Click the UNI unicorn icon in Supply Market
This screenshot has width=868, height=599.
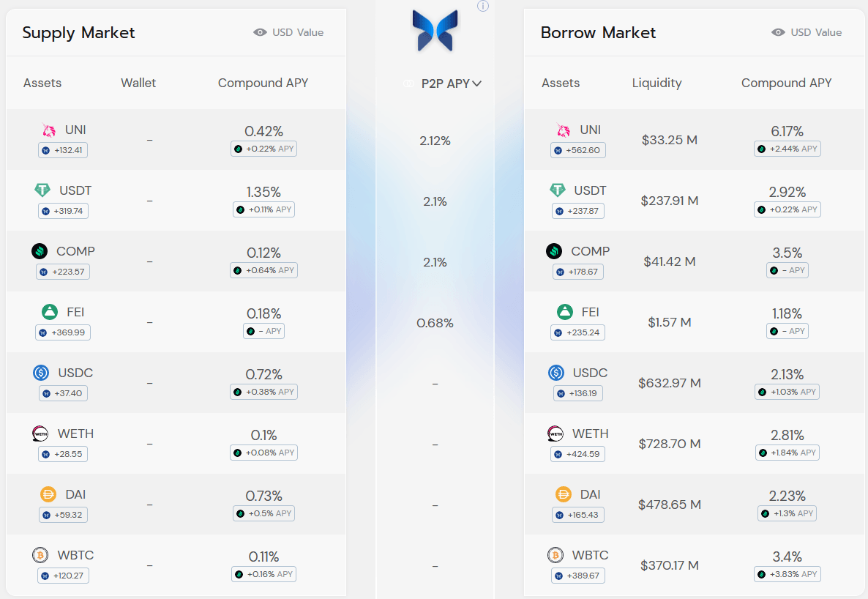coord(49,130)
